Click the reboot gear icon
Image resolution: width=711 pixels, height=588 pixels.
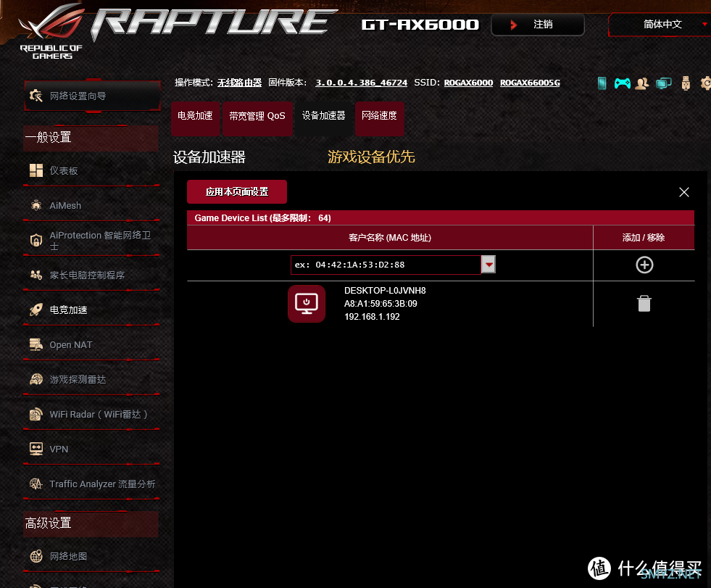click(x=705, y=83)
